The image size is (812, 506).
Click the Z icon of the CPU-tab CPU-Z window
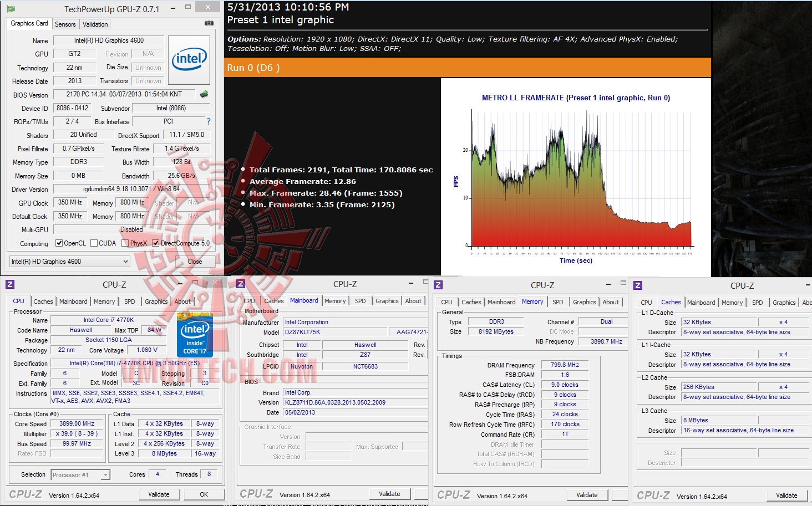pyautogui.click(x=9, y=284)
